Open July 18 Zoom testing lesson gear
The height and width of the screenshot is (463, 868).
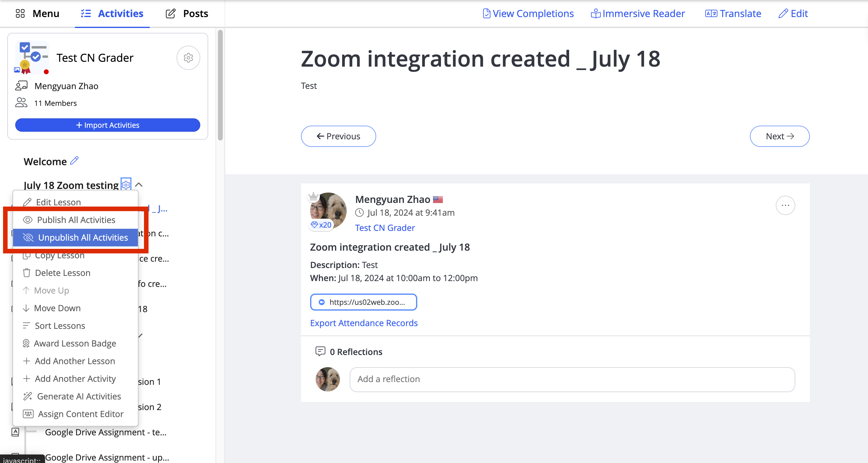pyautogui.click(x=126, y=185)
